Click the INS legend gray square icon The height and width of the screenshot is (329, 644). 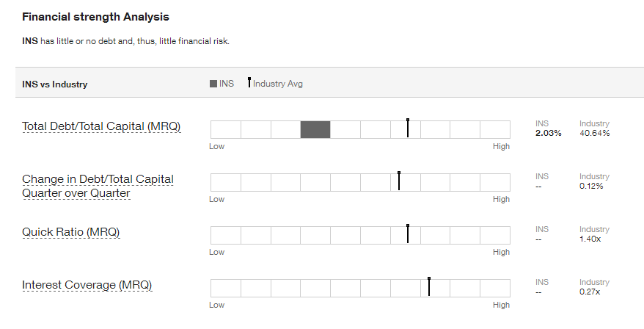213,84
